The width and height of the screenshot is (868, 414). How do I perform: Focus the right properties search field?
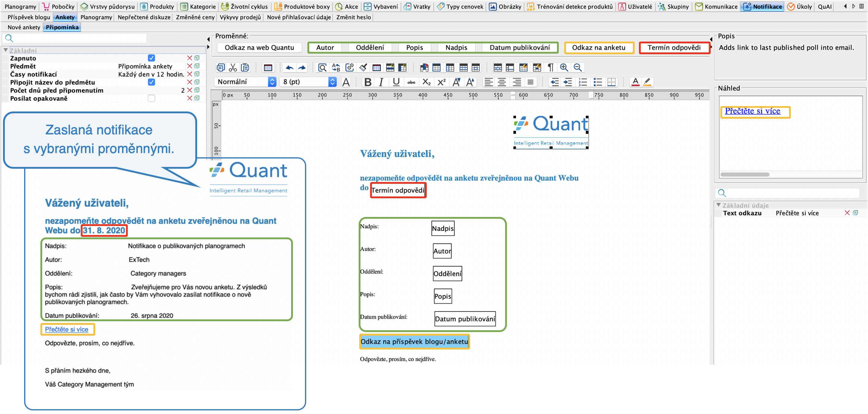pos(788,193)
